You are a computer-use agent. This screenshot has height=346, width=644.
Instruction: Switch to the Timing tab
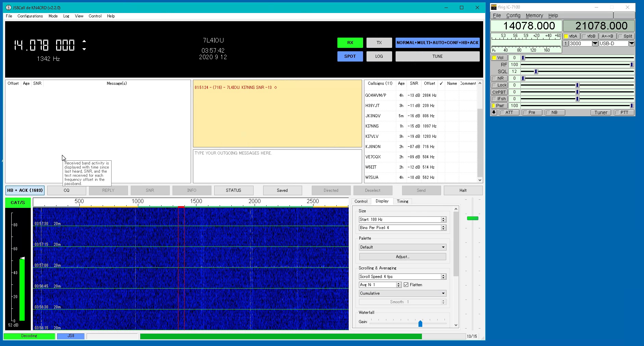[x=402, y=201]
